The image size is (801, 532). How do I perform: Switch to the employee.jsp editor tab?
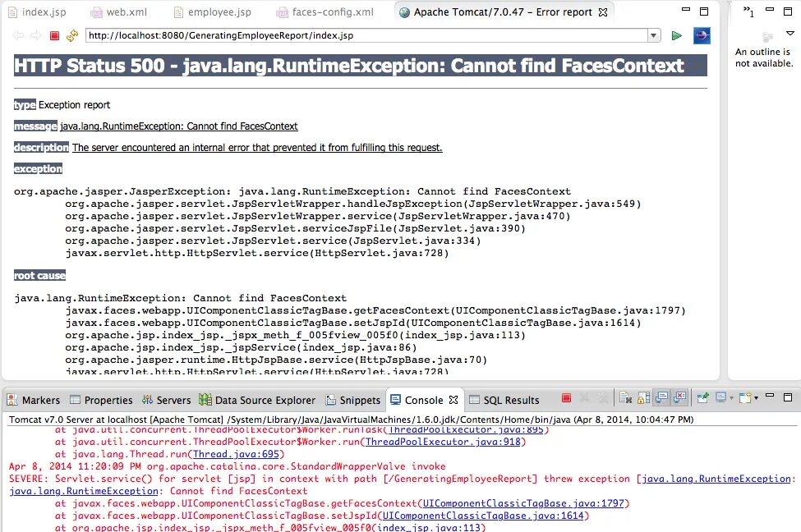[213, 11]
